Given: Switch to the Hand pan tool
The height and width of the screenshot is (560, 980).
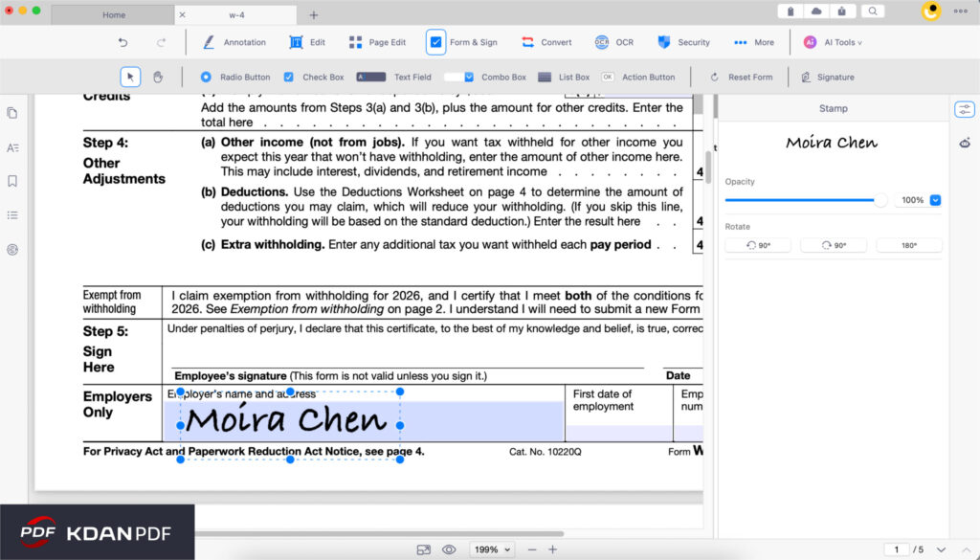Looking at the screenshot, I should pos(158,77).
